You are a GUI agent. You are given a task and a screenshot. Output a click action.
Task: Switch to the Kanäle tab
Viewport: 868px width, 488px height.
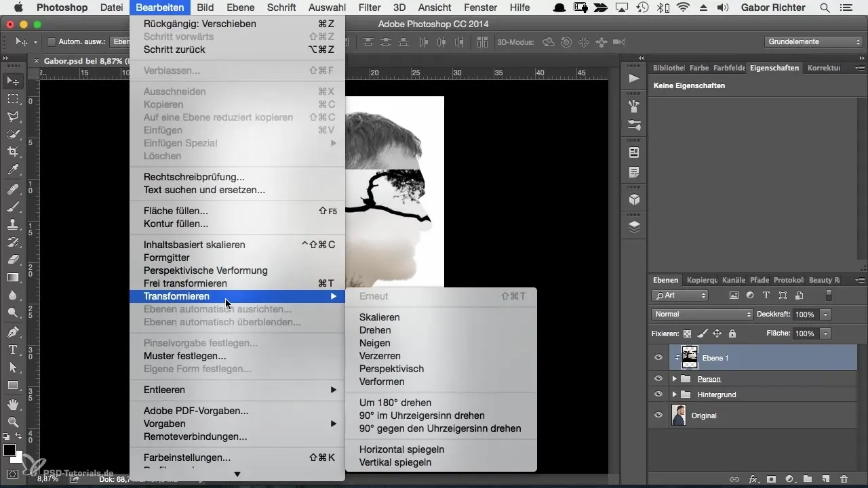(x=734, y=280)
